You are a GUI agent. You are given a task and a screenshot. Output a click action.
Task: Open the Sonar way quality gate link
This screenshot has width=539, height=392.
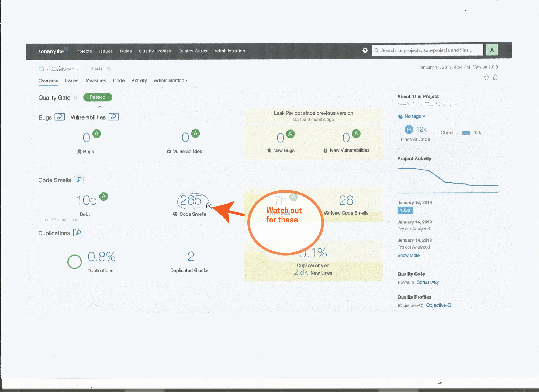point(428,282)
